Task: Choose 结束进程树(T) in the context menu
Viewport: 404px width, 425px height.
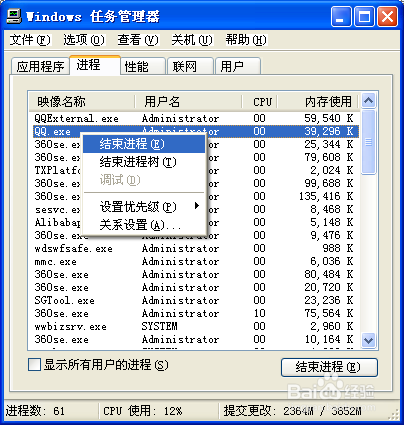Action: point(144,162)
